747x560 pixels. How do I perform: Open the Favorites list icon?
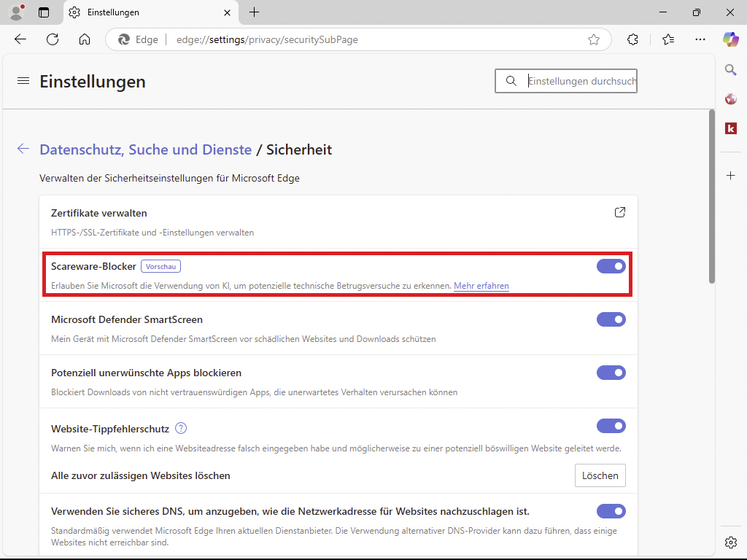668,39
